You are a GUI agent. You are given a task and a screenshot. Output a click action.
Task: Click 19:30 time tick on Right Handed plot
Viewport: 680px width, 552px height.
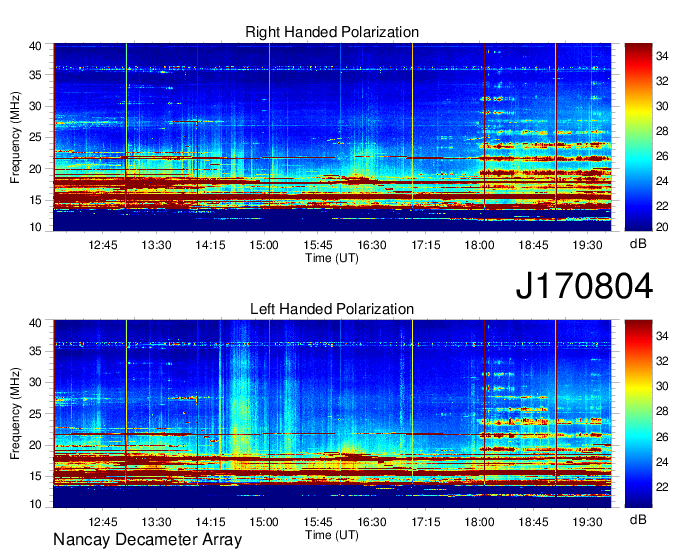(587, 245)
